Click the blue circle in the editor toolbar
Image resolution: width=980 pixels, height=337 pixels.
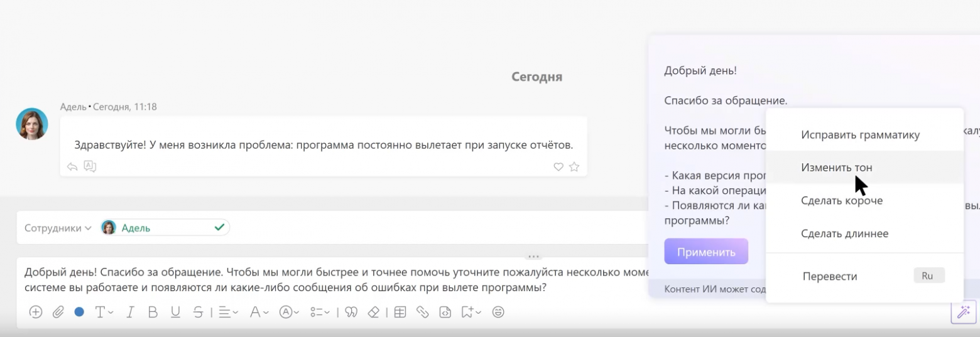[x=79, y=312]
